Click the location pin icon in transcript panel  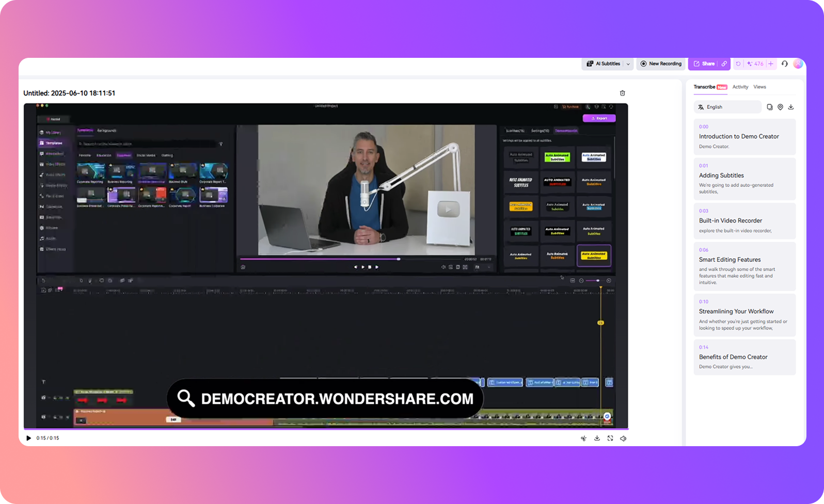click(x=780, y=107)
